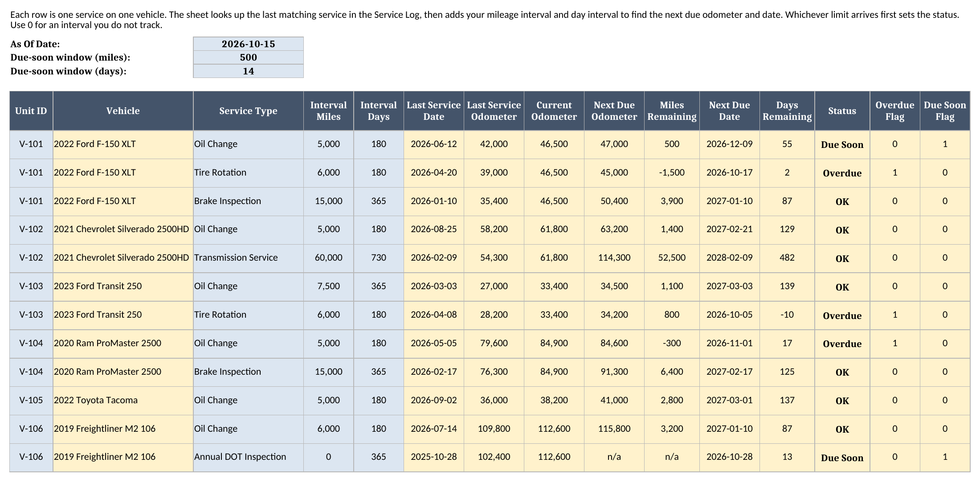Click the Annual DOT Inspection cell
The image size is (980, 483).
click(x=248, y=457)
